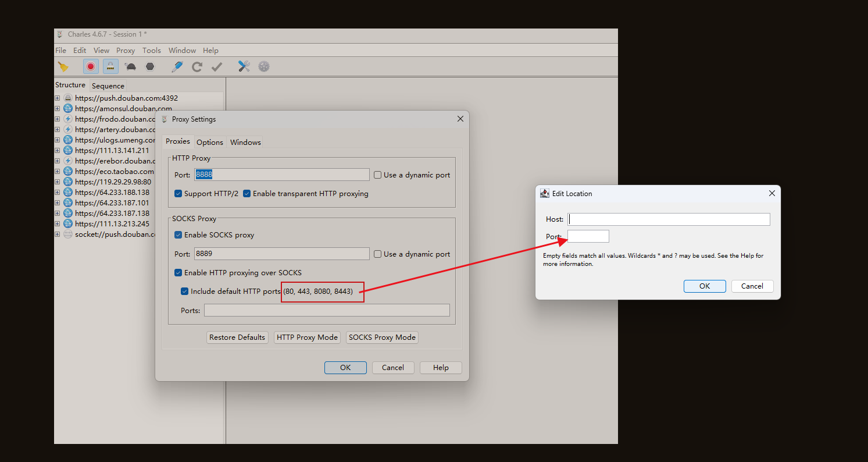
Task: Toggle SOCKS Proxy Use a dynamic port
Action: coord(378,254)
